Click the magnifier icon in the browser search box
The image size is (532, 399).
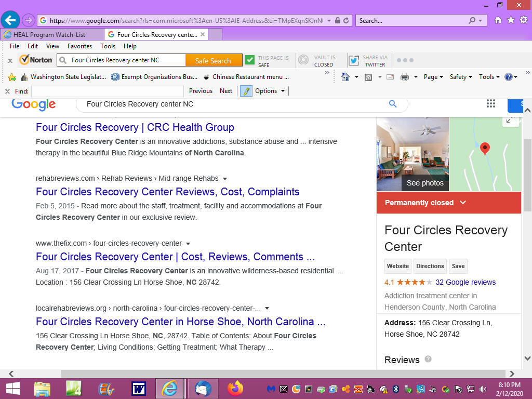coord(472,20)
